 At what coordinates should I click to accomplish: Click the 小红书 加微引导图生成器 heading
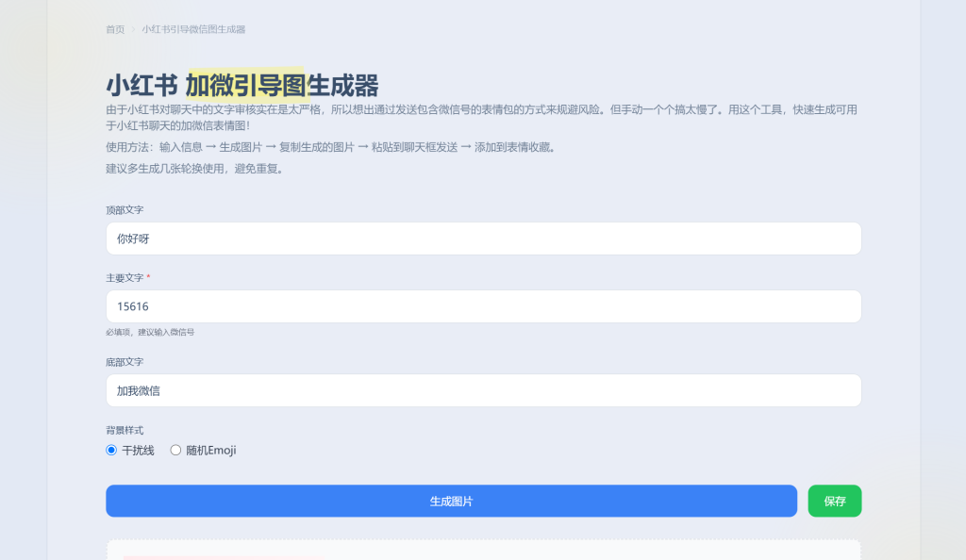point(242,85)
